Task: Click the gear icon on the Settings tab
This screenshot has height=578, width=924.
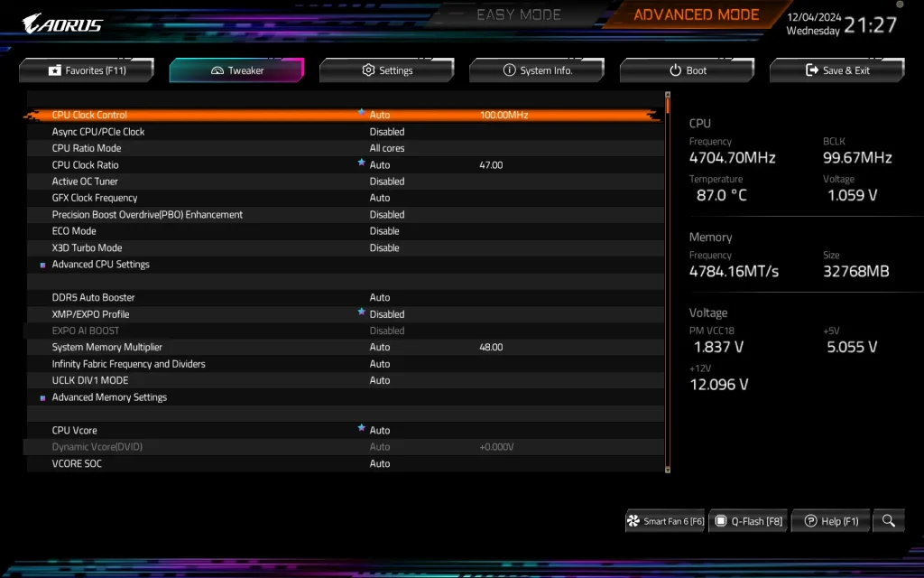Action: tap(367, 70)
